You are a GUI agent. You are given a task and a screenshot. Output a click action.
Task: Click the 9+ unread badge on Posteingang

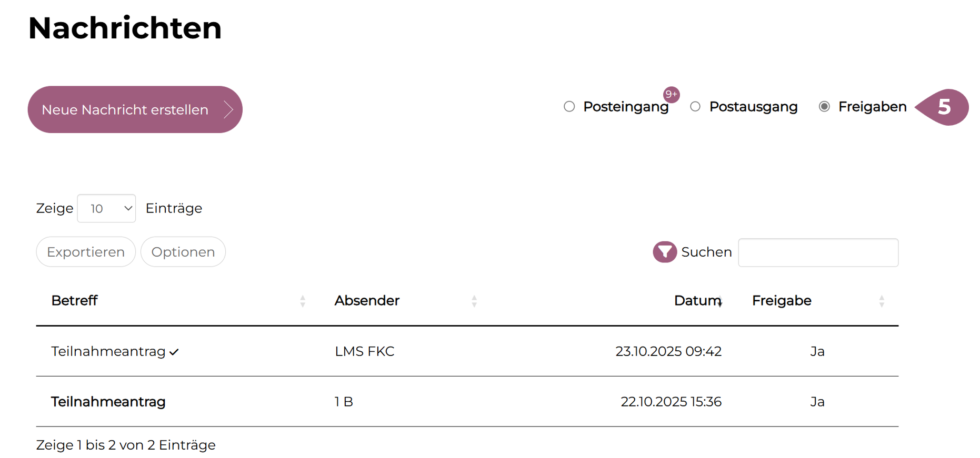pos(671,94)
